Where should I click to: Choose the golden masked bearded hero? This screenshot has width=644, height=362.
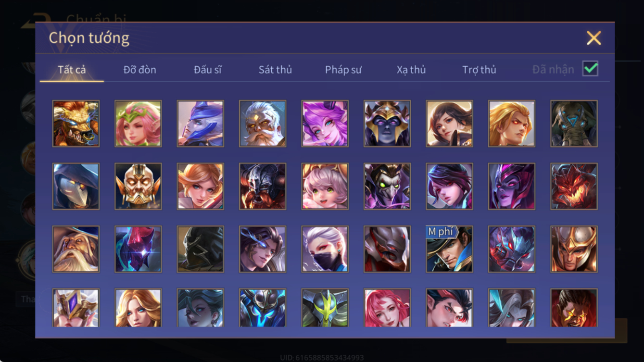138,186
